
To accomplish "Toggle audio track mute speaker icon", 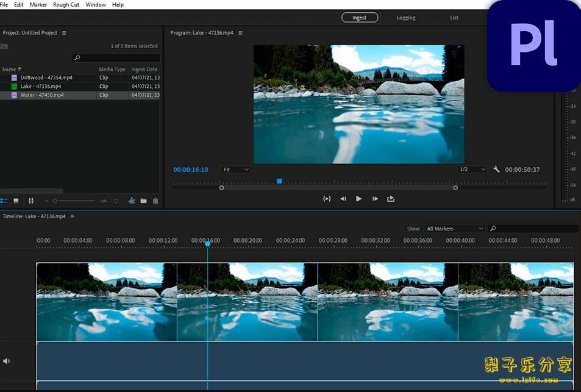I will tap(6, 361).
